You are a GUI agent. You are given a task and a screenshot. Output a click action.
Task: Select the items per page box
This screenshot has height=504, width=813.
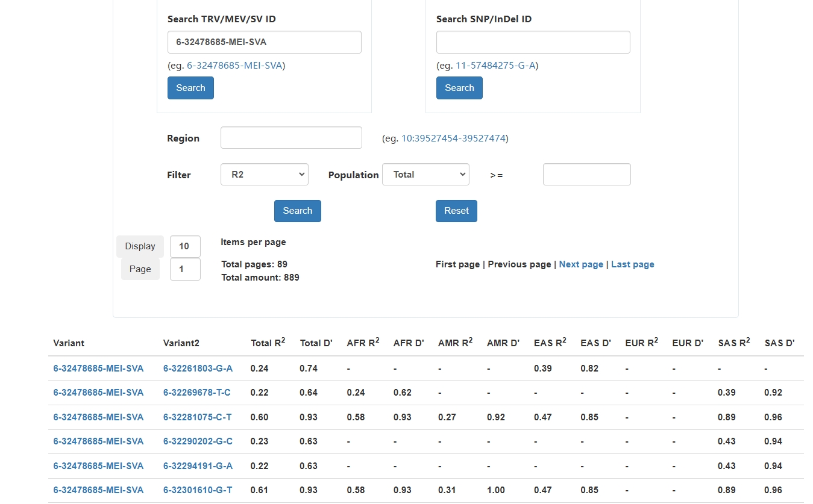185,246
